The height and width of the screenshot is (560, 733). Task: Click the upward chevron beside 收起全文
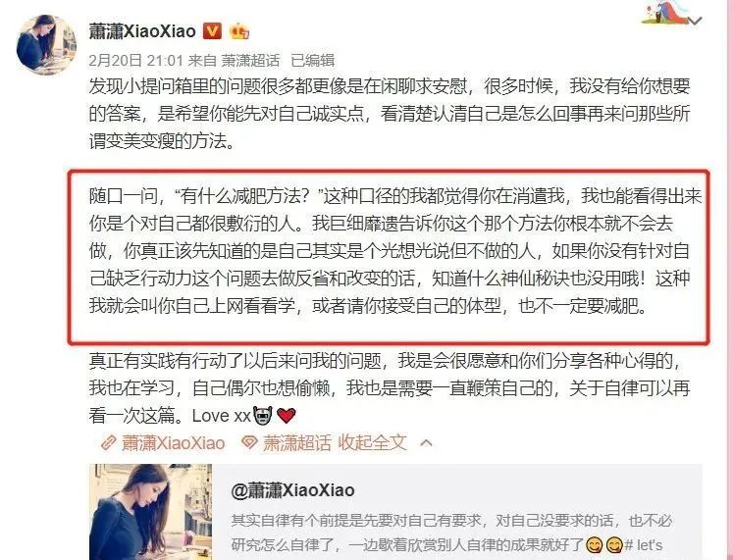coord(426,442)
